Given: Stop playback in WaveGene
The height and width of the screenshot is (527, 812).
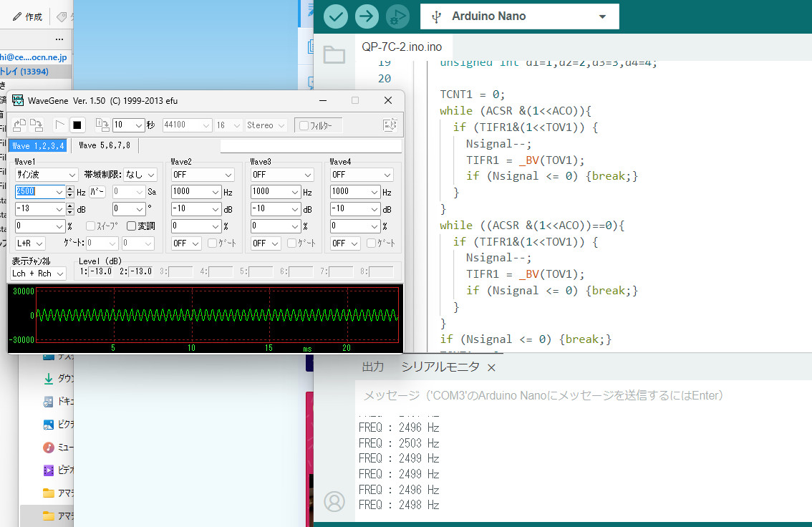Looking at the screenshot, I should click(x=77, y=125).
